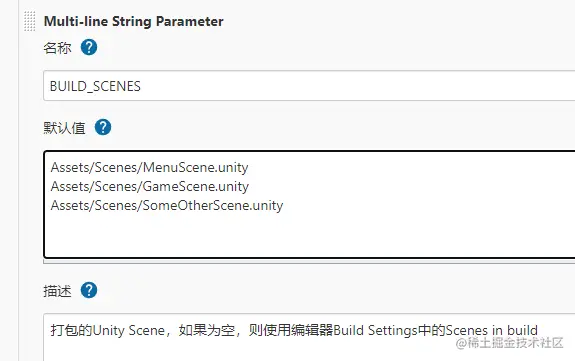This screenshot has height=361, width=575.
Task: Click the 默认值 label
Action: tap(64, 128)
